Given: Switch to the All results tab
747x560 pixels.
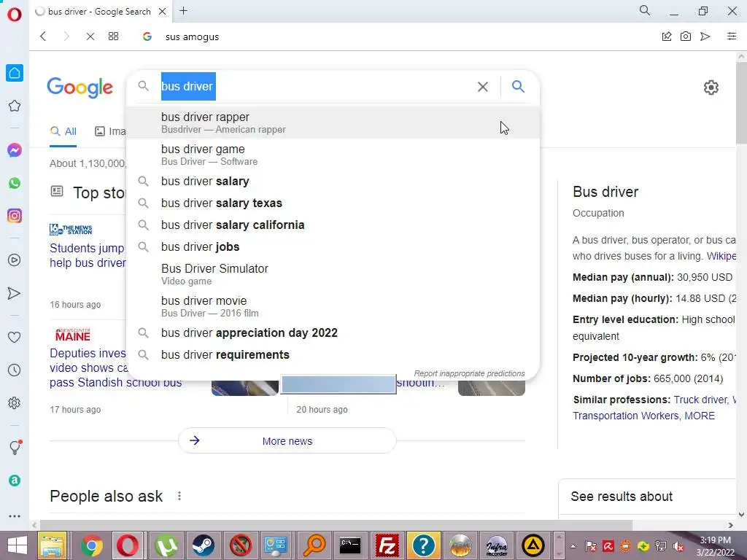Looking at the screenshot, I should click(x=63, y=131).
